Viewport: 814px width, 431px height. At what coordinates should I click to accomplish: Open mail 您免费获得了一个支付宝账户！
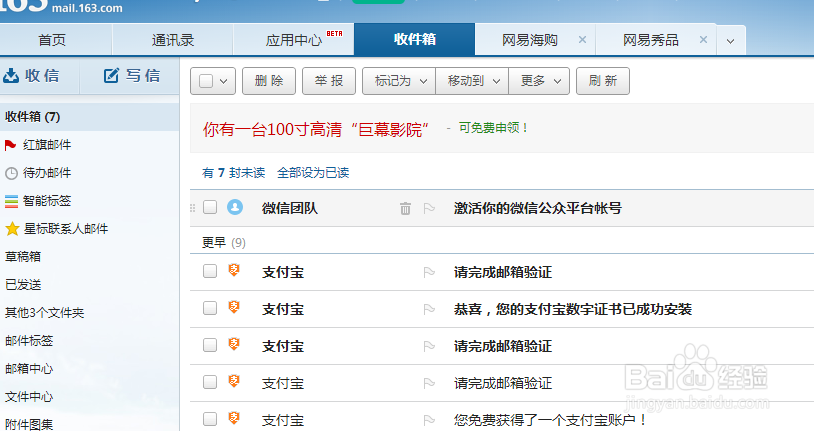click(x=550, y=420)
